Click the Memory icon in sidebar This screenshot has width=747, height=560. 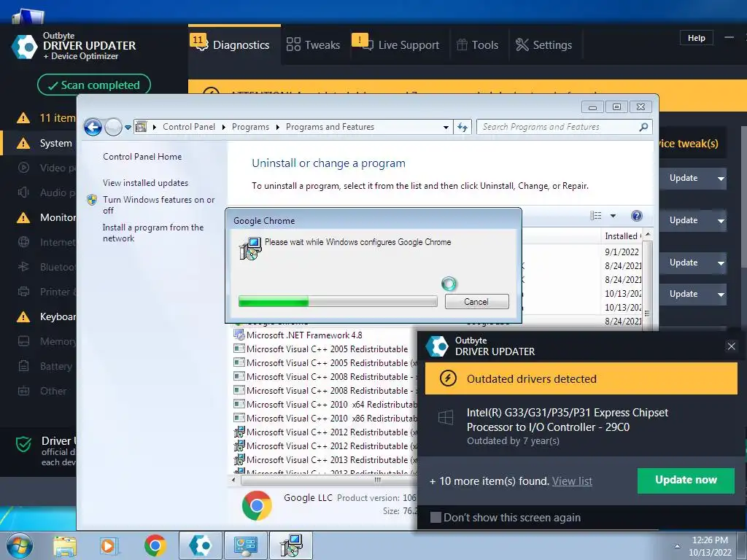click(23, 341)
